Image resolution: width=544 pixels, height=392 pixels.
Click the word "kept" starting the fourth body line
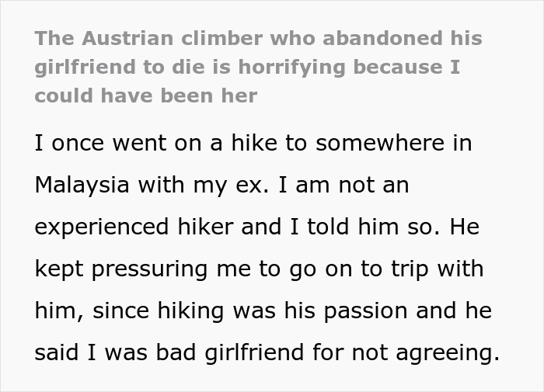(x=58, y=269)
